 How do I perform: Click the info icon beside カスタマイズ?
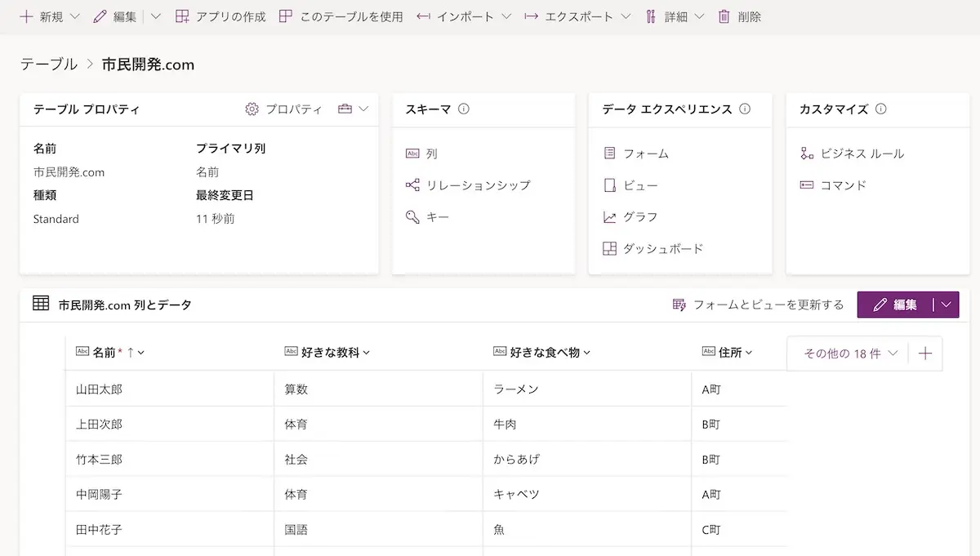tap(880, 109)
